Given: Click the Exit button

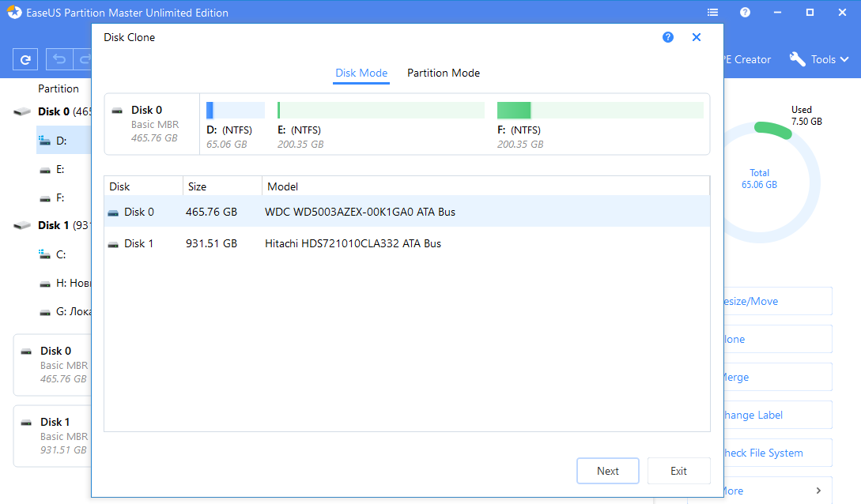Looking at the screenshot, I should tap(678, 471).
